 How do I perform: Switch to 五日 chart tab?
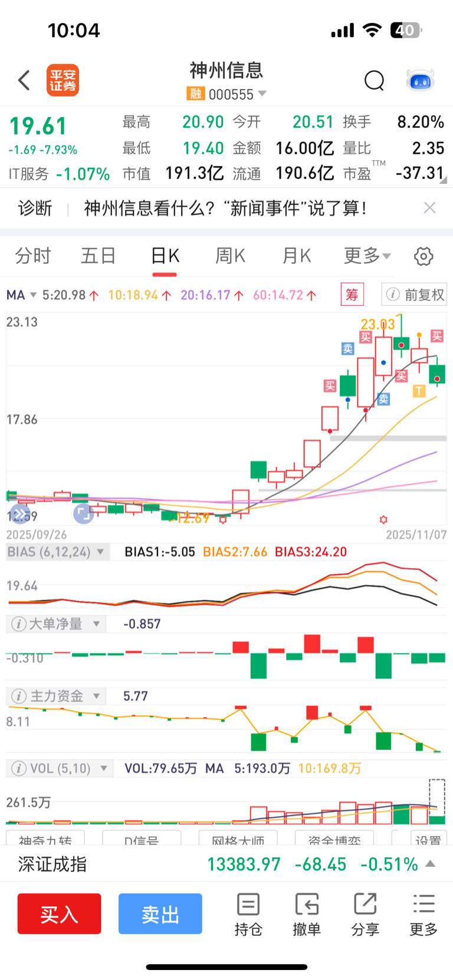point(99,256)
